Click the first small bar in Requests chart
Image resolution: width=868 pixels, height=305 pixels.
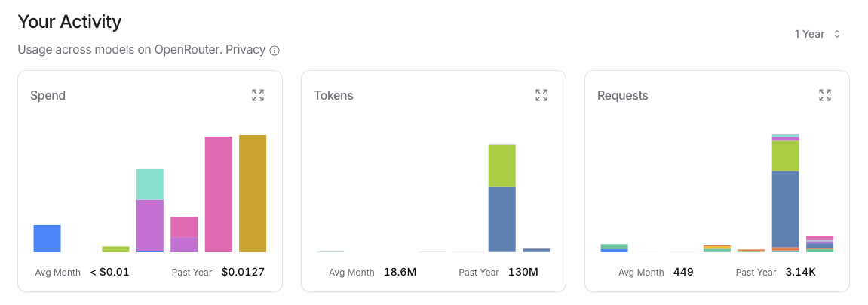[x=614, y=248]
